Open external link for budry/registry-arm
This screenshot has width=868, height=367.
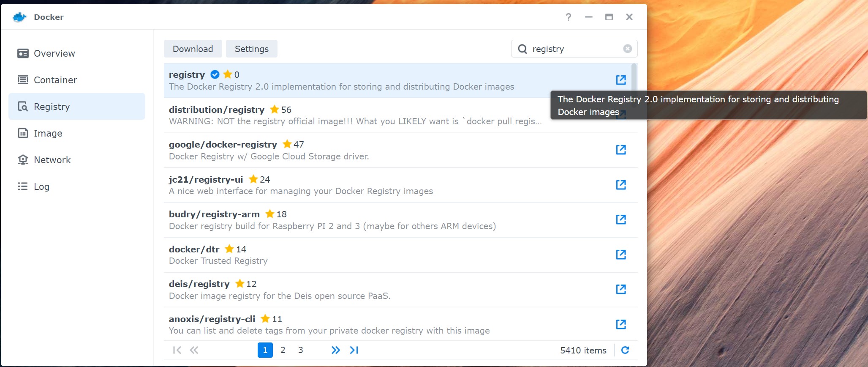pos(621,219)
